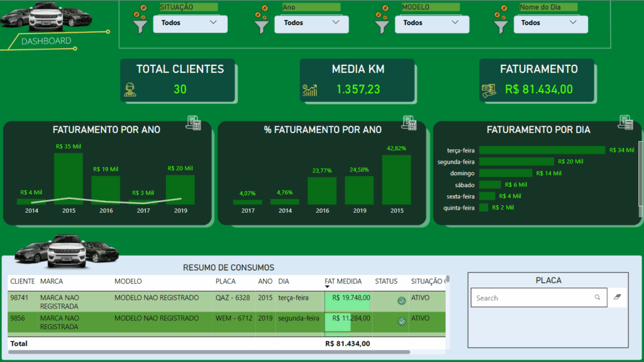644x362 pixels.
Task: Sort table by DIA column header
Action: [284, 281]
